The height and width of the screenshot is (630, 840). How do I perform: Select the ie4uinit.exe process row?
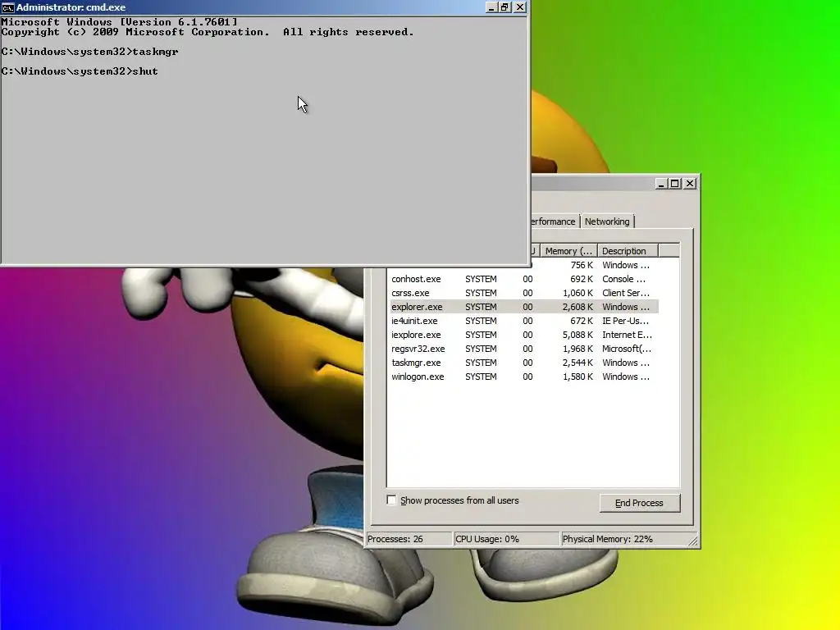point(523,321)
